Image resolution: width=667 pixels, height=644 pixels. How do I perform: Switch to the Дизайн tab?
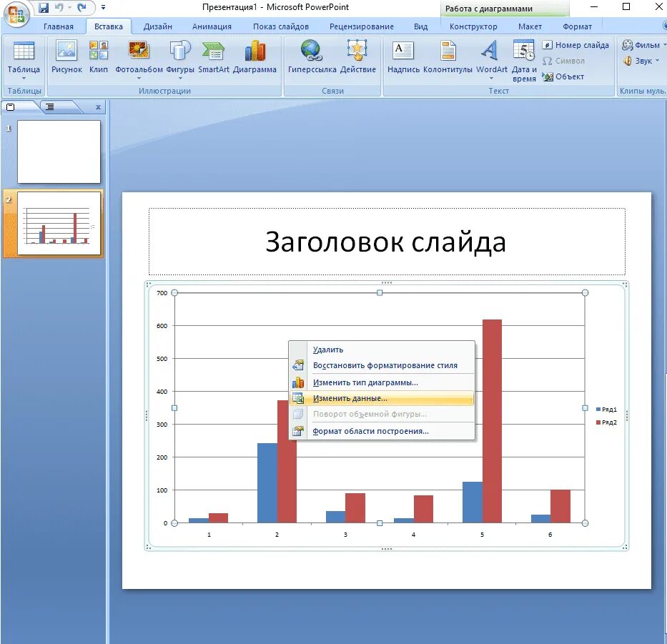click(158, 26)
